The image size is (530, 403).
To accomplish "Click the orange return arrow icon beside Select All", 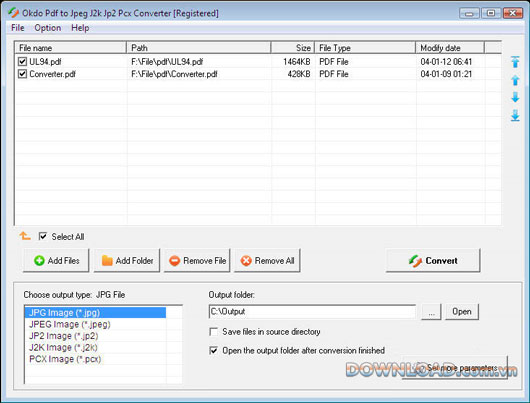I will click(x=25, y=236).
